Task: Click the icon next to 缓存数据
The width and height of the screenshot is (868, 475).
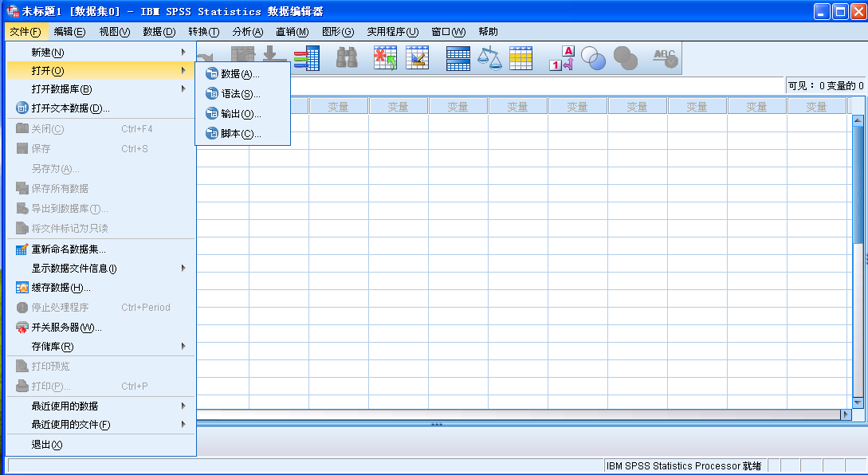Action: click(x=22, y=288)
